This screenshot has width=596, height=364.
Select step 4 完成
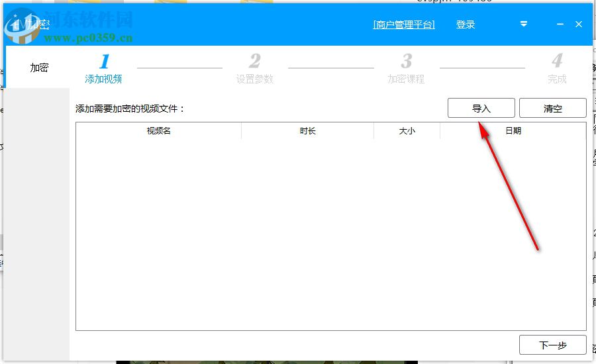557,69
